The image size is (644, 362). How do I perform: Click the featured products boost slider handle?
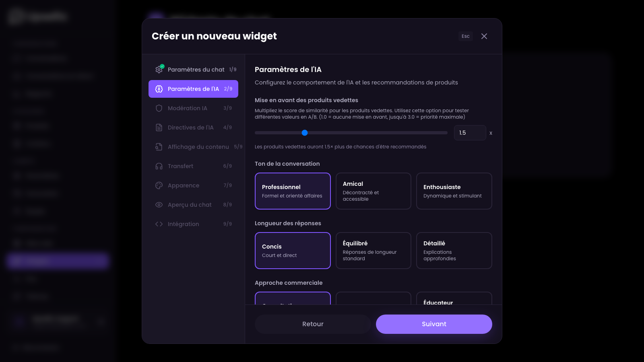(305, 133)
